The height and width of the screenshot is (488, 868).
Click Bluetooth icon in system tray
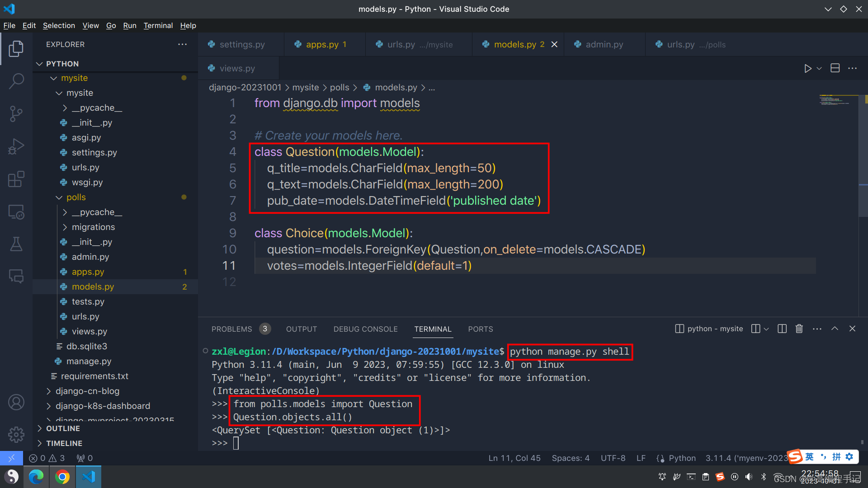click(x=764, y=477)
